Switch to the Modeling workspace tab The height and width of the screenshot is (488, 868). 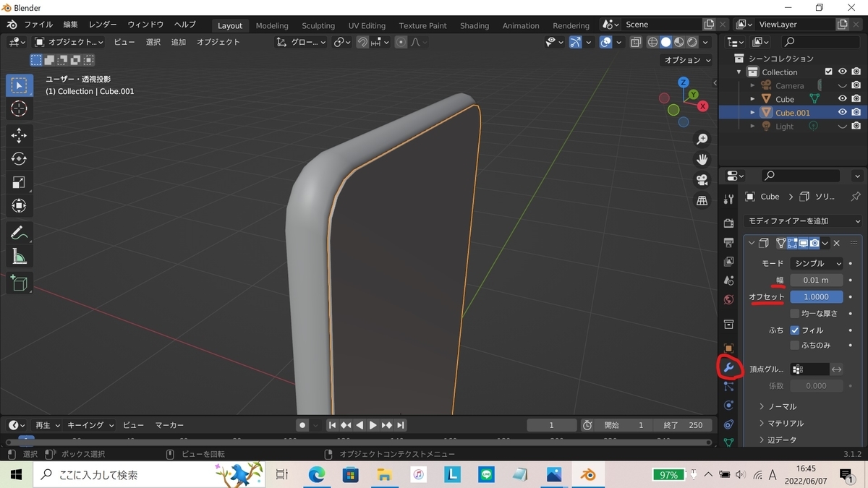point(272,25)
